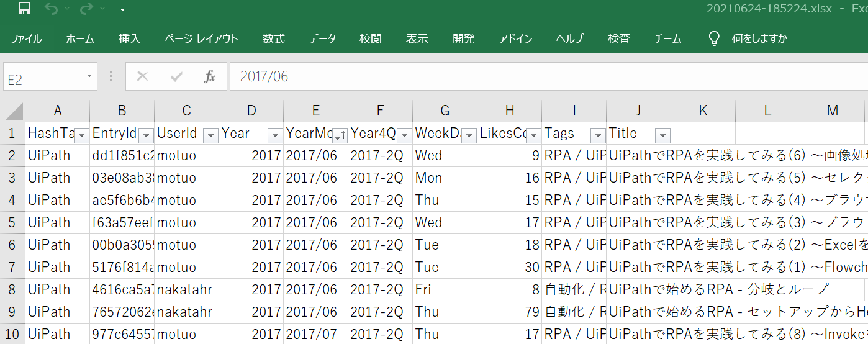Click cell with EntryId dd1f851c2
This screenshot has width=868, height=344.
(x=122, y=155)
